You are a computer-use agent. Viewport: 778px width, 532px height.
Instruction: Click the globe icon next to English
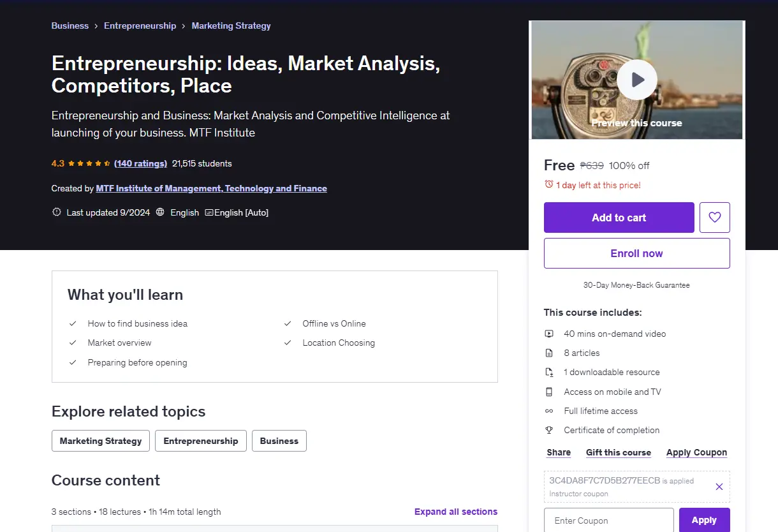(x=160, y=212)
